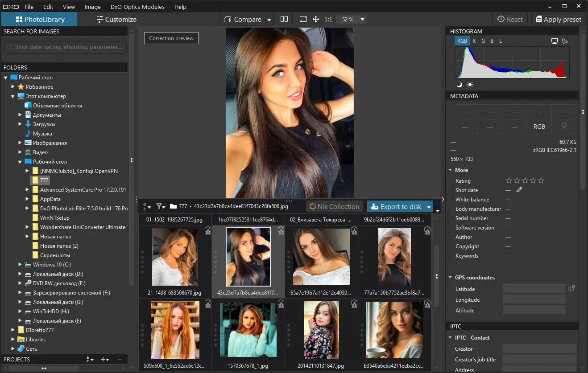Toggle highlight clipping warning on histogram
The width and height of the screenshot is (588, 373).
pos(470,84)
